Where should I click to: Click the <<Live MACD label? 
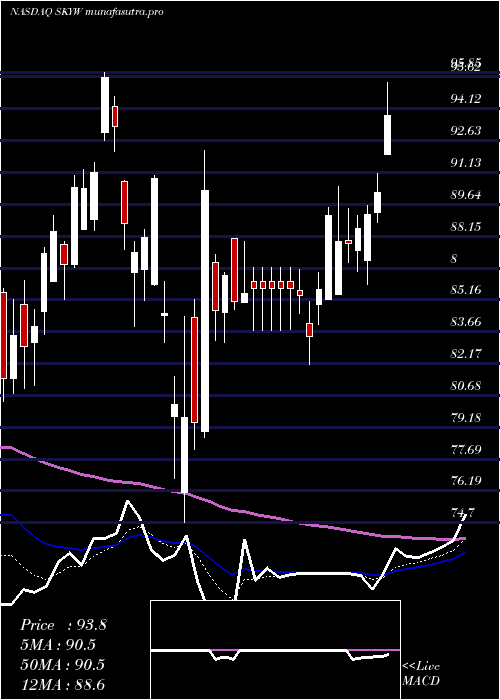(x=421, y=674)
